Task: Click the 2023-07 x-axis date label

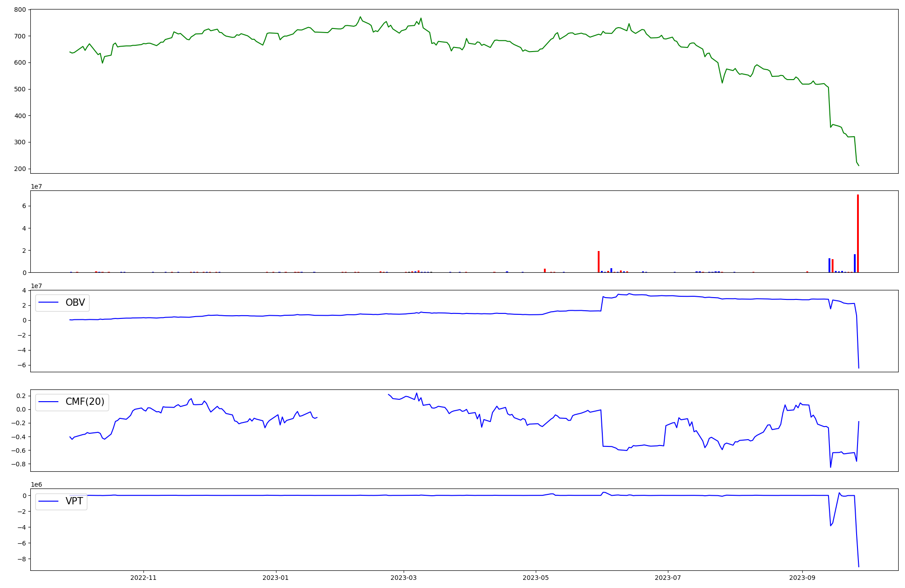Action: point(667,578)
